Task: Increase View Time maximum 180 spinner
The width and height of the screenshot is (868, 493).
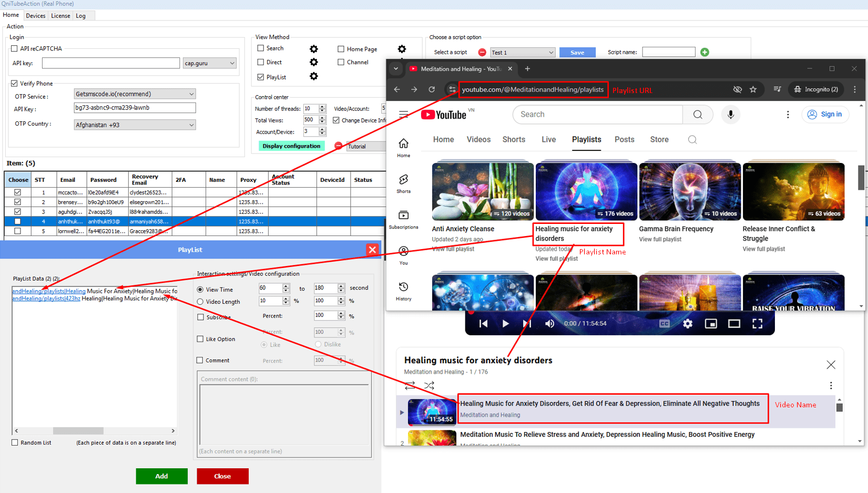Action: point(341,286)
